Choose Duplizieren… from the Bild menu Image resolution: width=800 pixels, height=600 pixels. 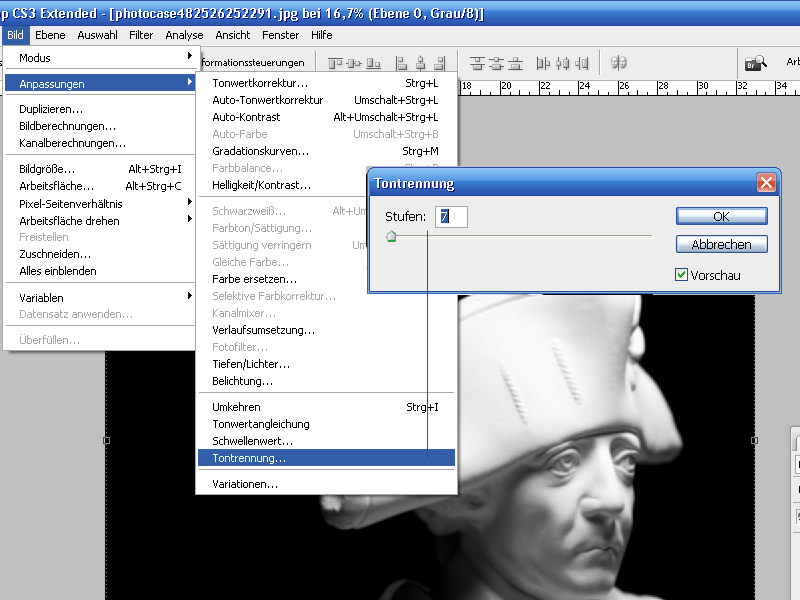99,109
